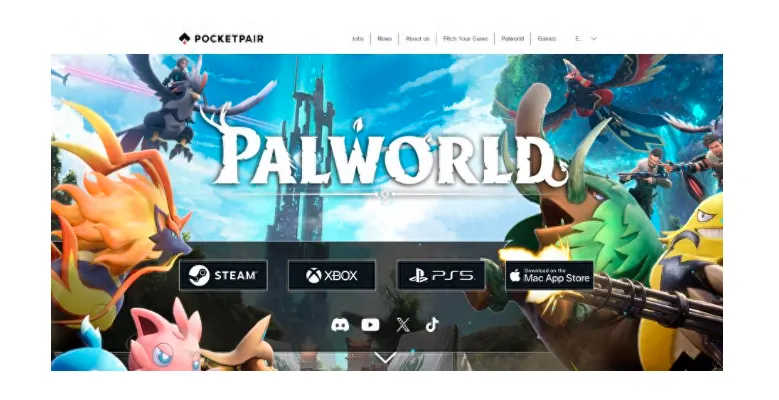Open the Games menu item
Viewport: 779px width, 400px height.
(546, 38)
